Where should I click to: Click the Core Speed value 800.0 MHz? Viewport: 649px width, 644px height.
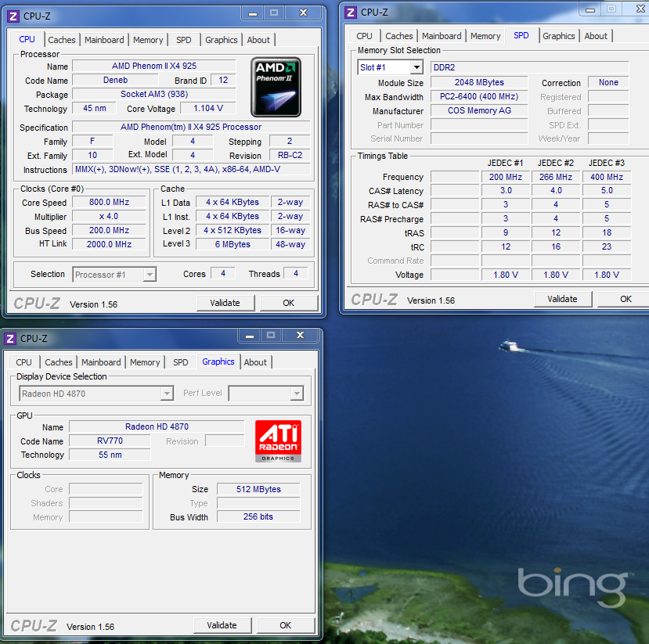pyautogui.click(x=110, y=202)
